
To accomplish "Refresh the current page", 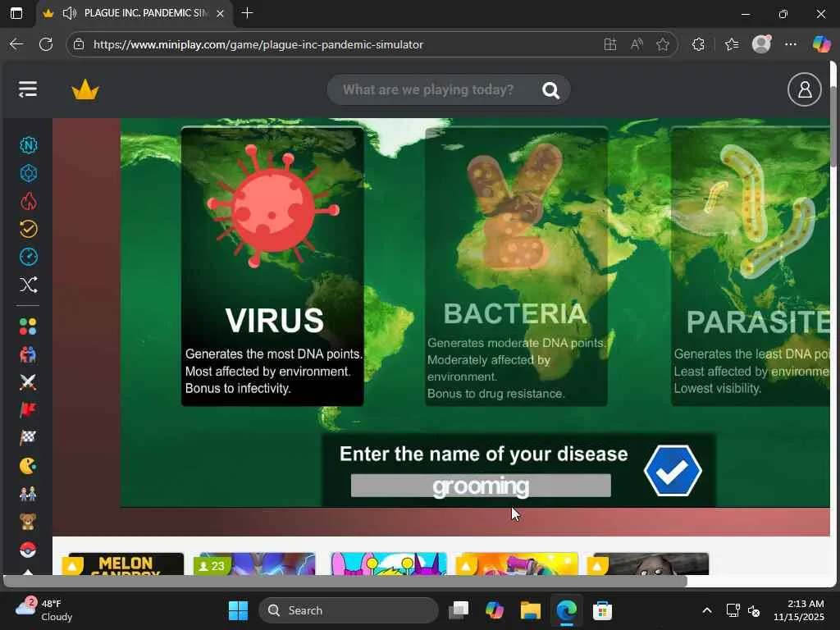I will (x=46, y=44).
